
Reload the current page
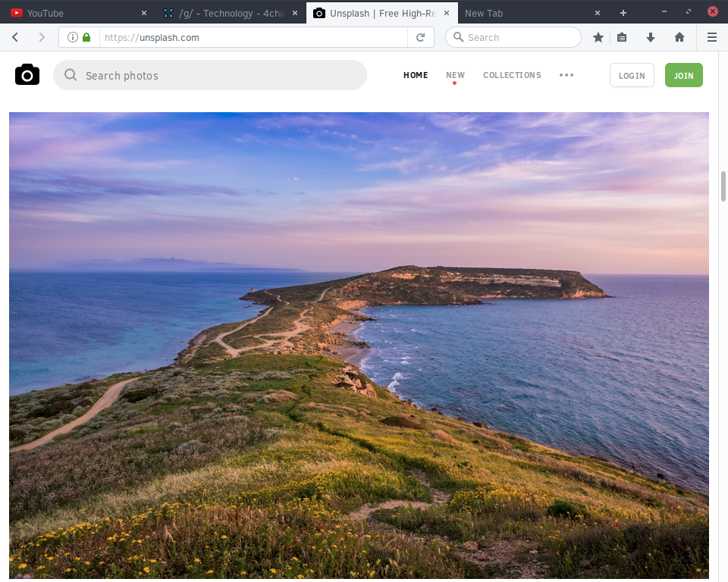click(421, 37)
